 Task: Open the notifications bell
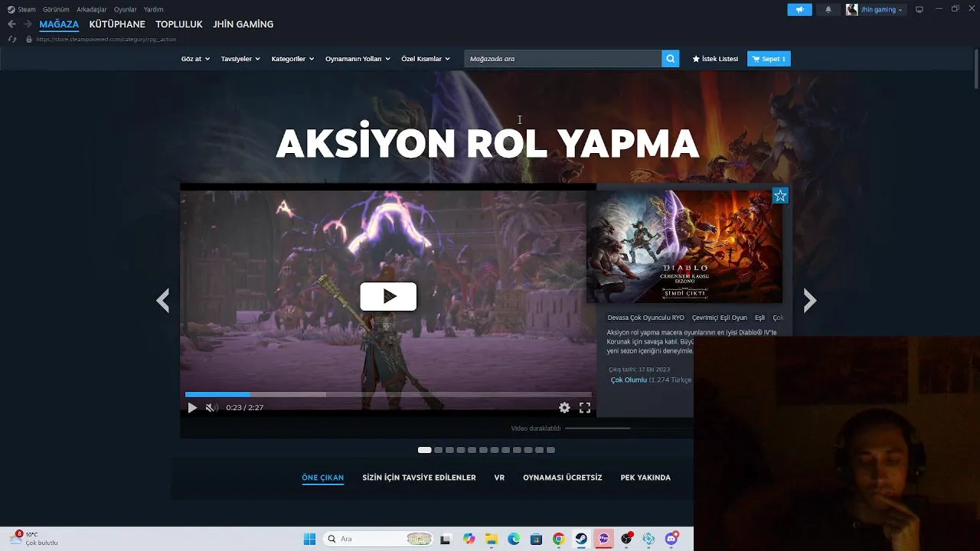point(828,9)
